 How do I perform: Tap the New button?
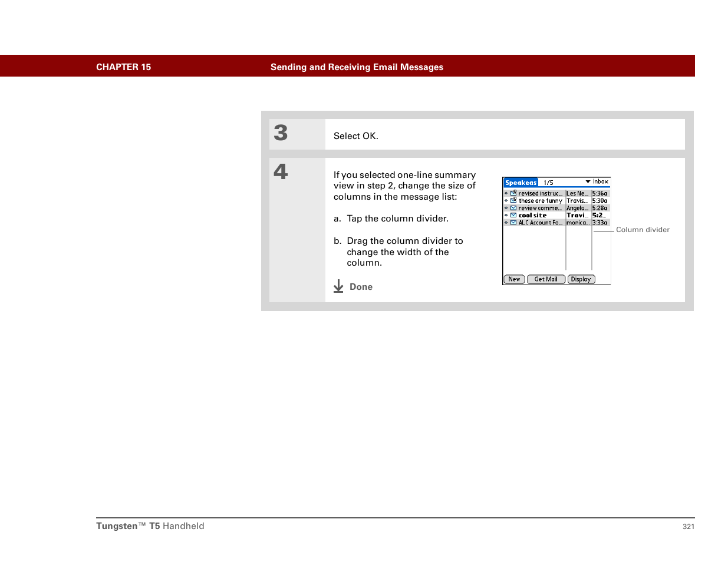coord(514,279)
